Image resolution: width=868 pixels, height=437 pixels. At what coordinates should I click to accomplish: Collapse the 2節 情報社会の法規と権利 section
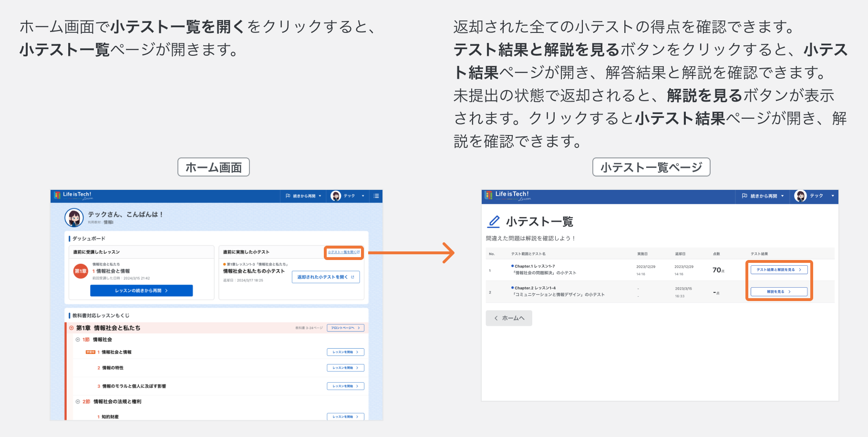tap(78, 402)
